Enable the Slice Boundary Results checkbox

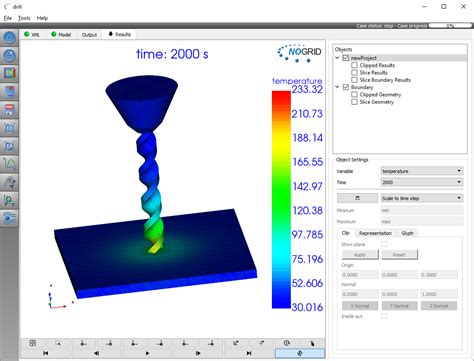pos(354,80)
